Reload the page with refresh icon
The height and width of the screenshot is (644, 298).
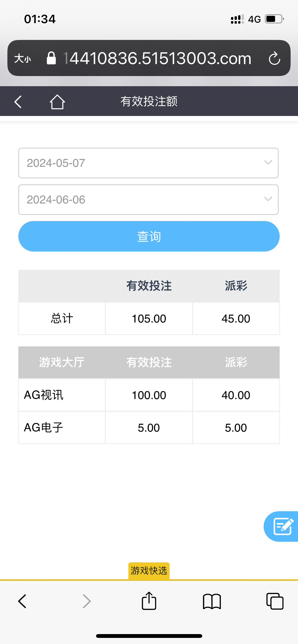pos(274,58)
